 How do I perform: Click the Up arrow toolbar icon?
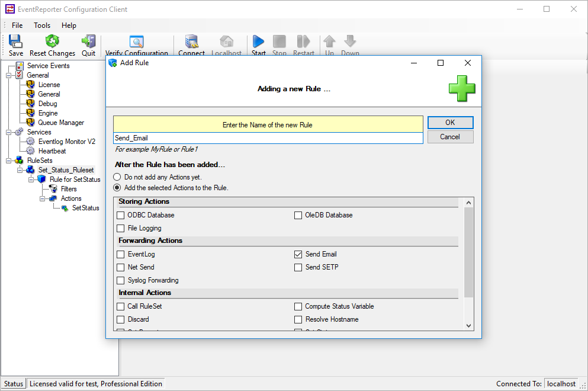(329, 41)
